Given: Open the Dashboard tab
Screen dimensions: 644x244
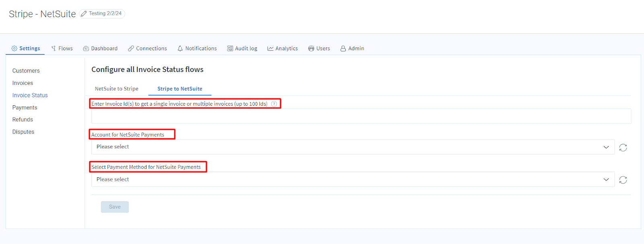Looking at the screenshot, I should 100,48.
